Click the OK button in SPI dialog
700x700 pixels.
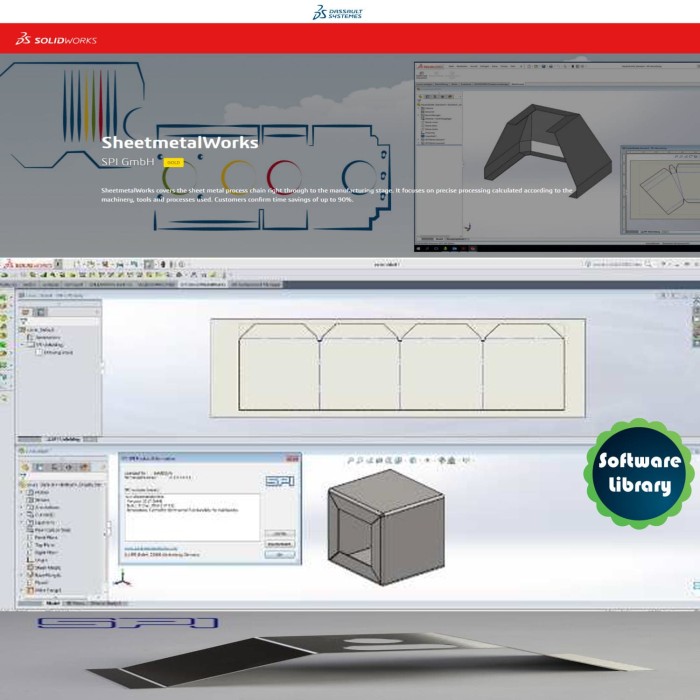pyautogui.click(x=280, y=554)
